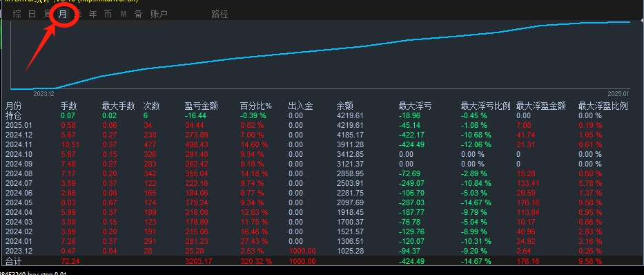Screen dimensions: 644x275
Task: Click the profit value 355.04
Action: pyautogui.click(x=196, y=173)
